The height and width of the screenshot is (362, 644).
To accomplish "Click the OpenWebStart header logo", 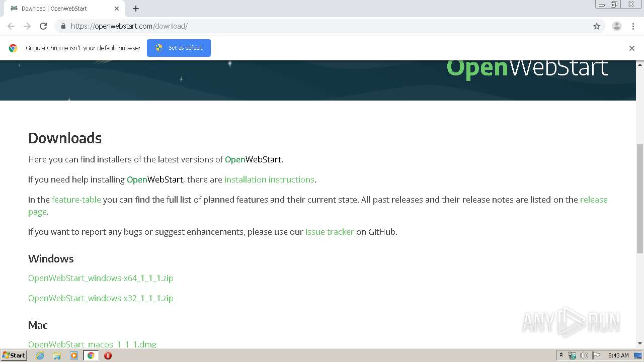I will click(x=527, y=68).
